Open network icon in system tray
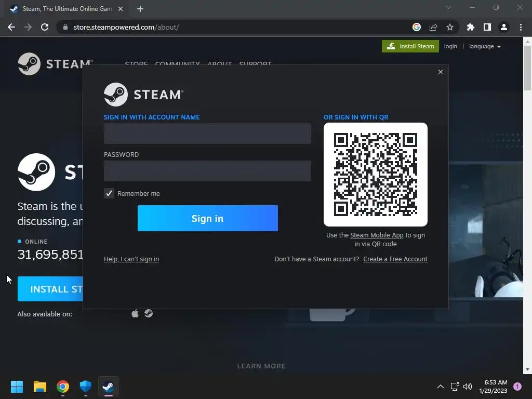This screenshot has width=532, height=399. (455, 387)
